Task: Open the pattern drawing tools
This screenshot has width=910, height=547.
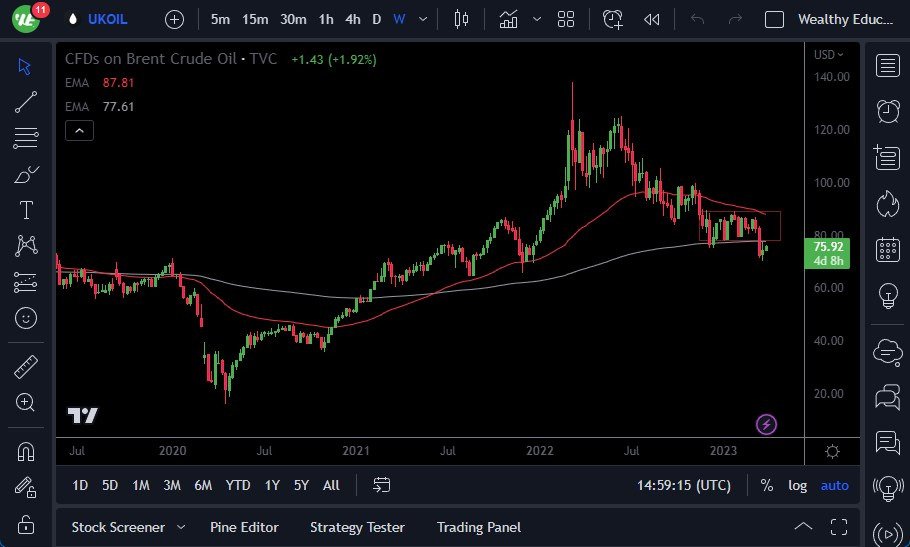Action: [26, 246]
